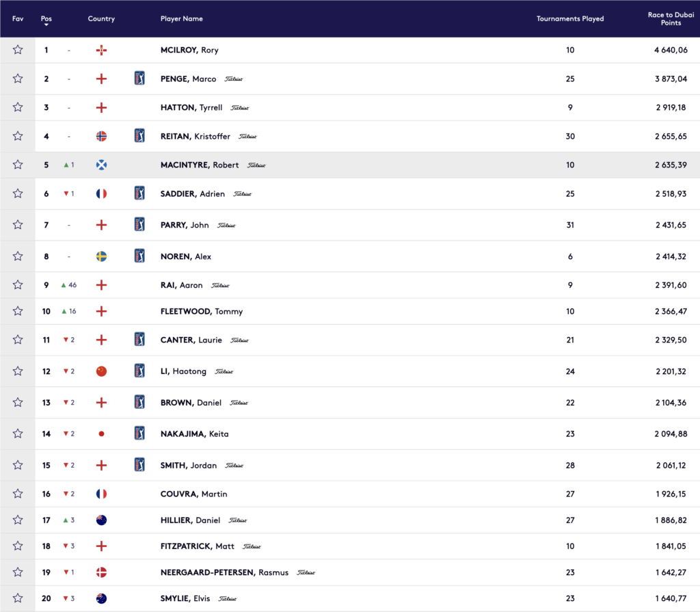The height and width of the screenshot is (612, 700).
Task: Click the Country column header
Action: pyautogui.click(x=101, y=18)
